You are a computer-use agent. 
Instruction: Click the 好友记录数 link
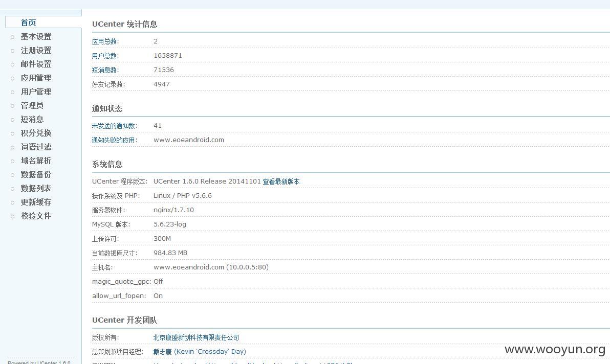click(108, 84)
